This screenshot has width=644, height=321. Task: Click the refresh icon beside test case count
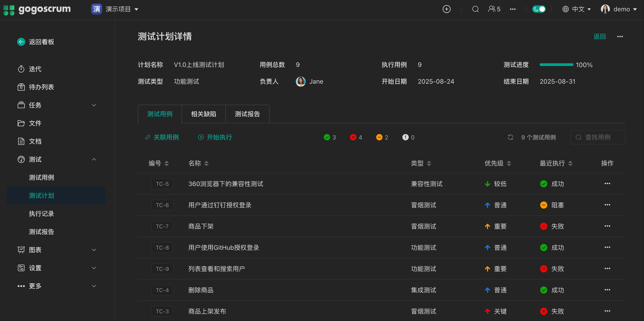[510, 137]
